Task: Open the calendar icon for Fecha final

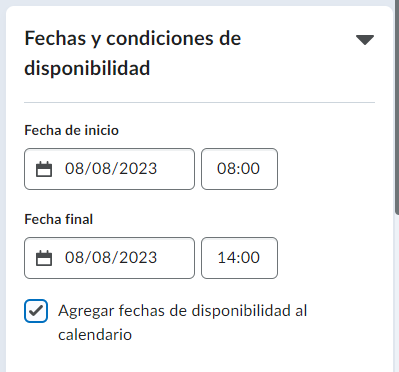Action: click(44, 258)
